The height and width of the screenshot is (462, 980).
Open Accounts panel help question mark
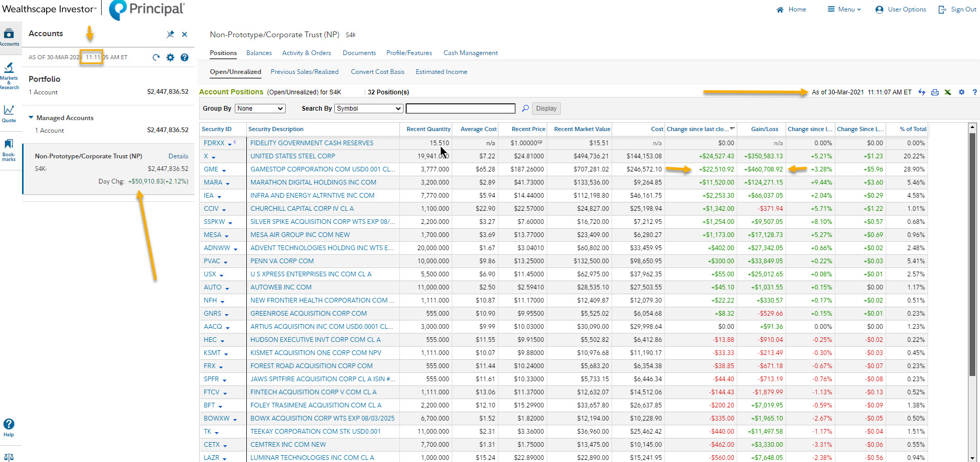pos(184,57)
